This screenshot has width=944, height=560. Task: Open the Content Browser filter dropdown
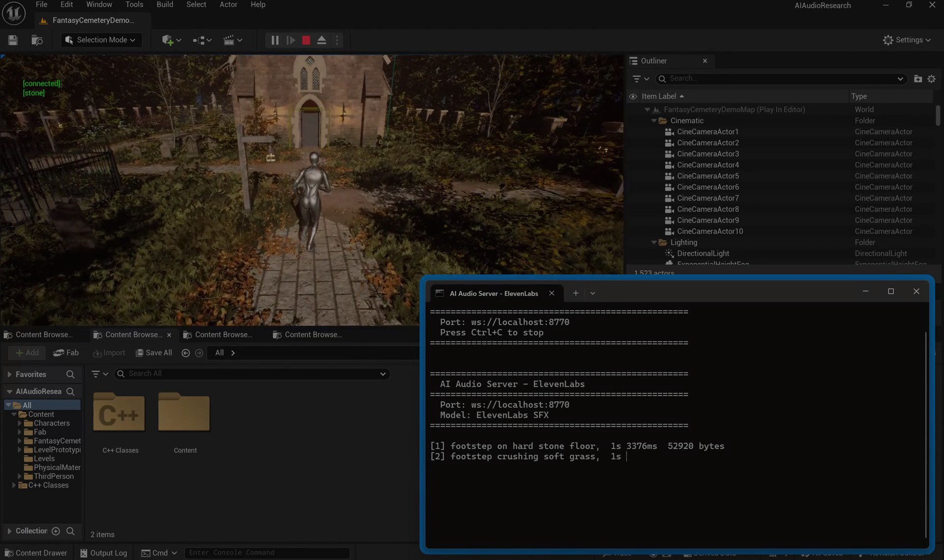click(x=100, y=374)
